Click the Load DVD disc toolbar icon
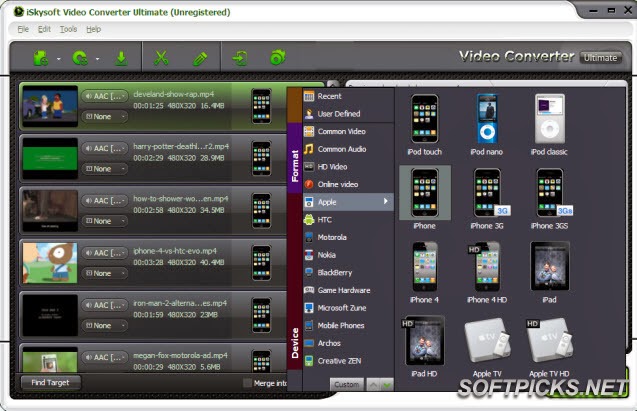This screenshot has height=411, width=637. click(x=80, y=58)
